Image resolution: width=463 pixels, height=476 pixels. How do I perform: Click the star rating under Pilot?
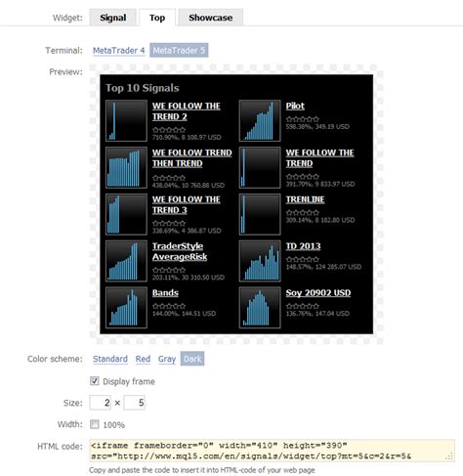click(303, 119)
